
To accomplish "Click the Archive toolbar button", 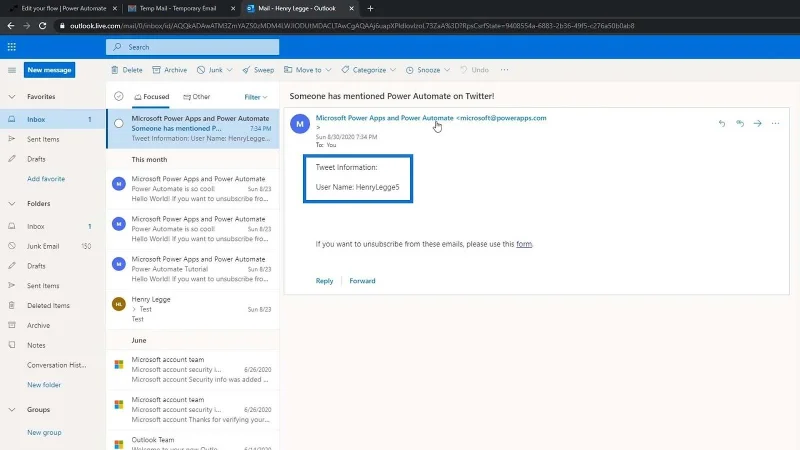I will 169,70.
